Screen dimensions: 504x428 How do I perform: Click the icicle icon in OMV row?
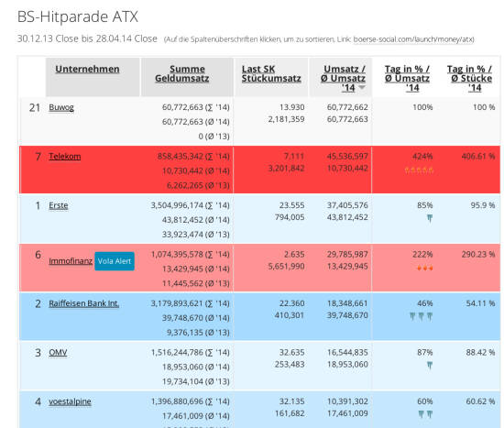pyautogui.click(x=430, y=366)
